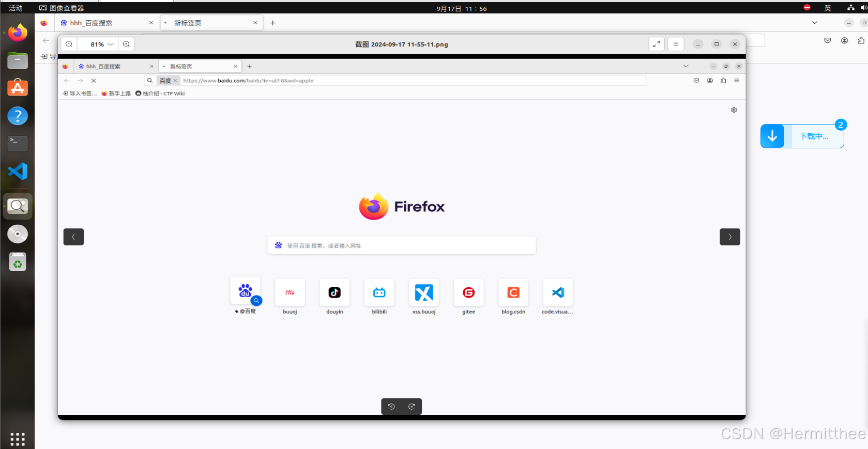The image size is (868, 449).
Task: Open Ubuntu Software from the dock
Action: 18,88
